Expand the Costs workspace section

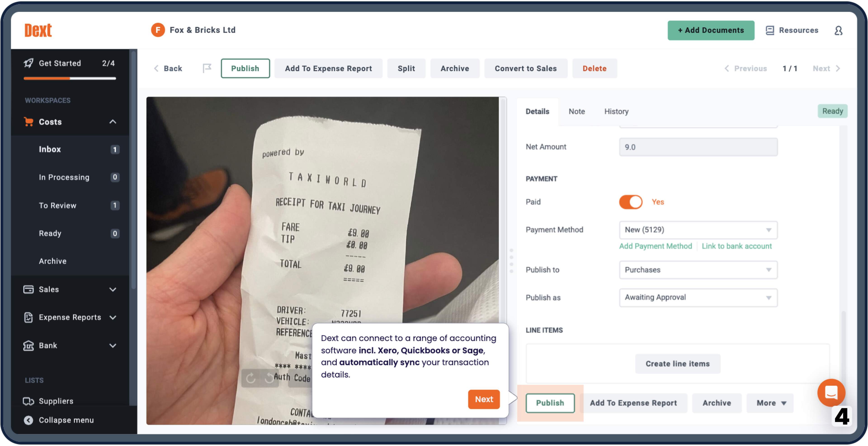pyautogui.click(x=112, y=121)
